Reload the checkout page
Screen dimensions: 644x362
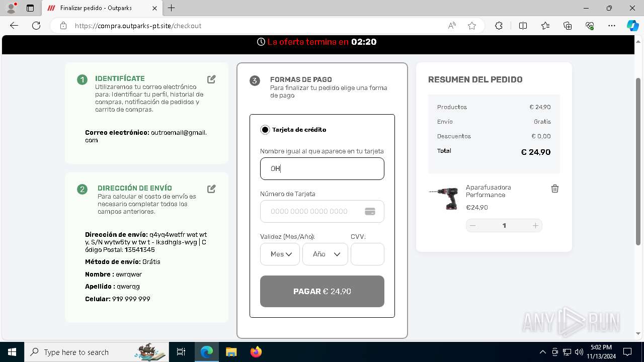[36, 26]
